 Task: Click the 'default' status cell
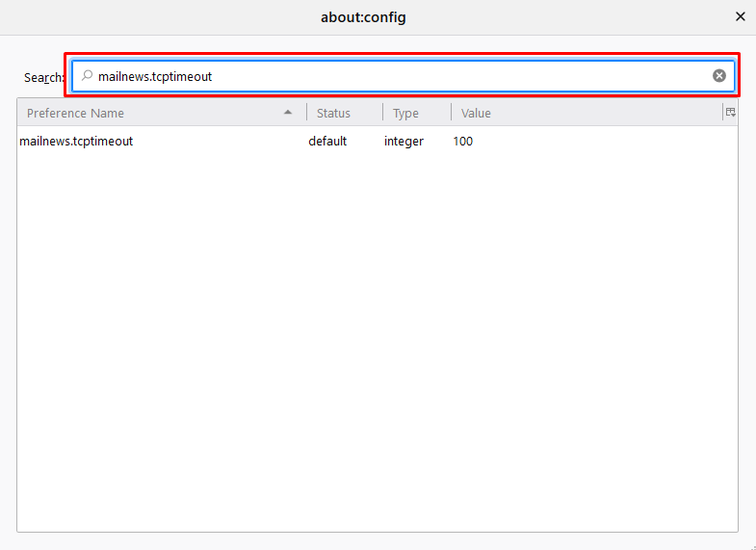(x=327, y=142)
